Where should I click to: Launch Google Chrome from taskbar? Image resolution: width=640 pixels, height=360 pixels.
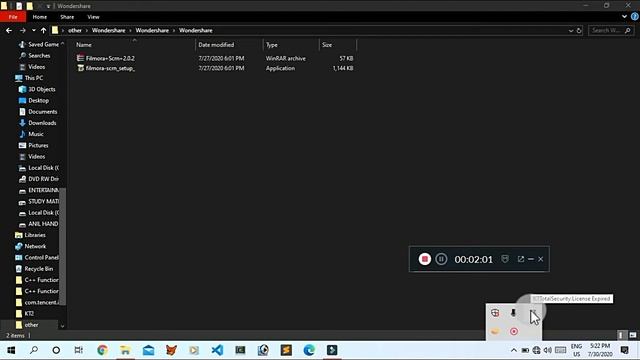point(102,350)
